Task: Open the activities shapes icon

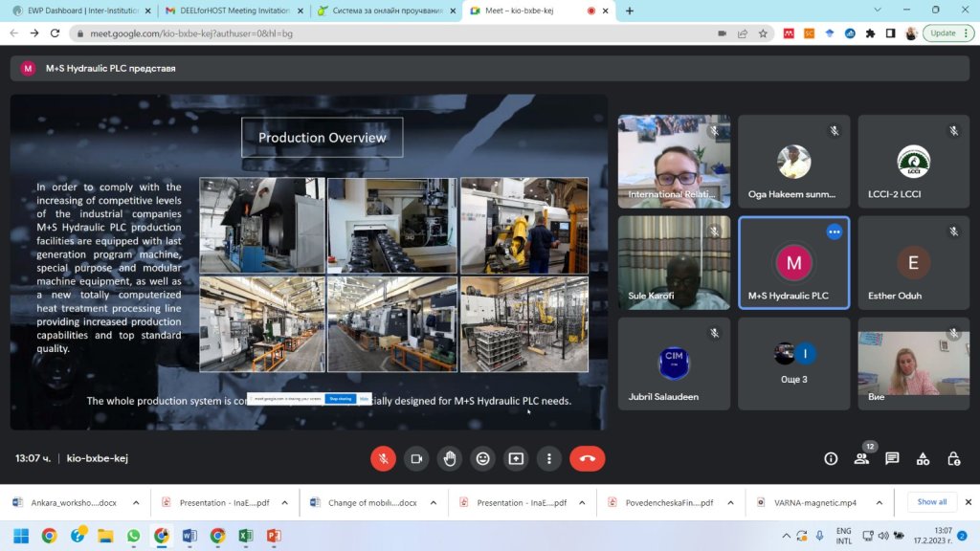Action: [x=923, y=458]
